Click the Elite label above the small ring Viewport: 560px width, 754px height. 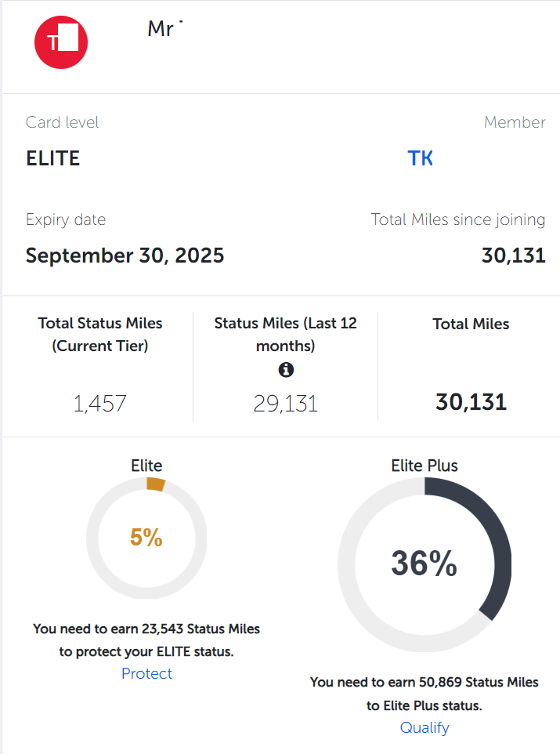pos(146,466)
